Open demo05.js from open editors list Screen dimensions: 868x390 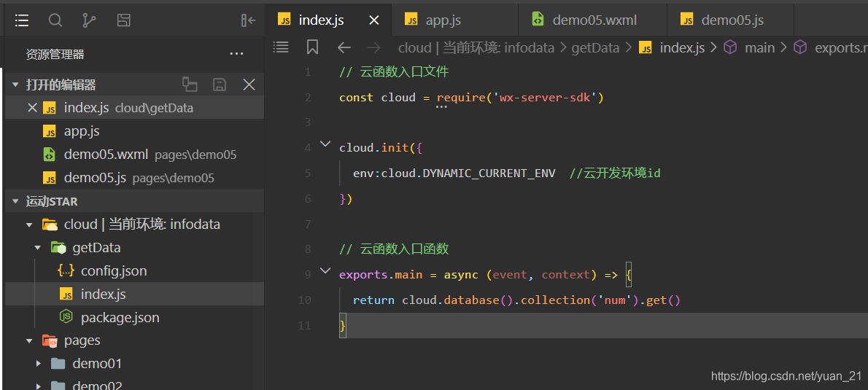(x=134, y=178)
